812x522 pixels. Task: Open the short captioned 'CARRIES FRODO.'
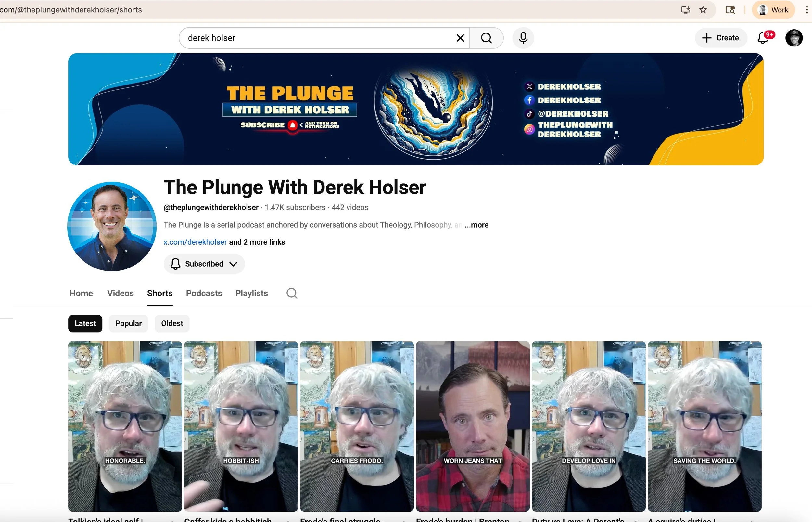pyautogui.click(x=357, y=426)
